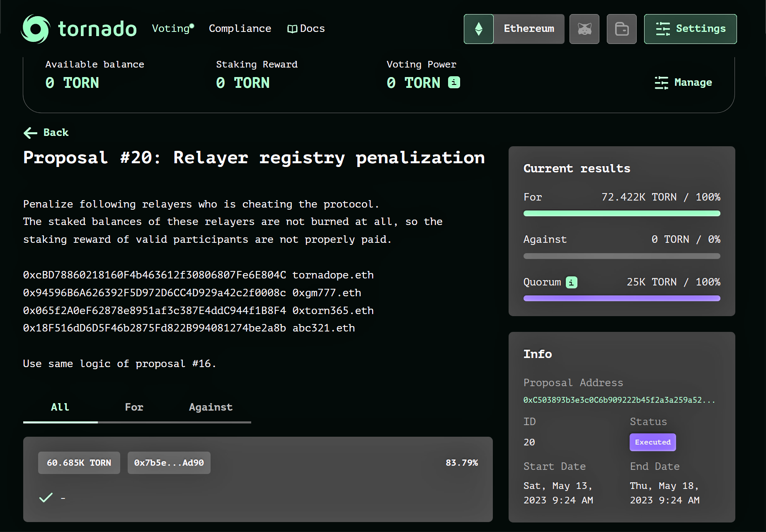766x532 pixels.
Task: Click the '0 TORN / 0%' Against value
Action: click(686, 239)
